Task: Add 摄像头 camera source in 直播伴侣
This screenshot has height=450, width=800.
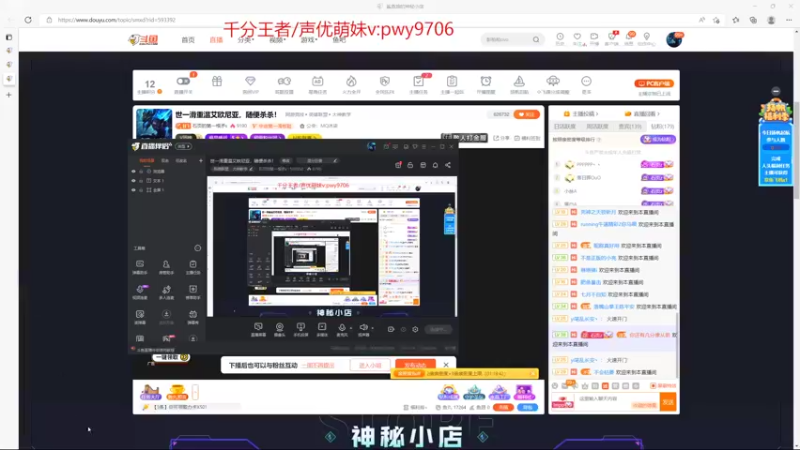Action: click(280, 329)
